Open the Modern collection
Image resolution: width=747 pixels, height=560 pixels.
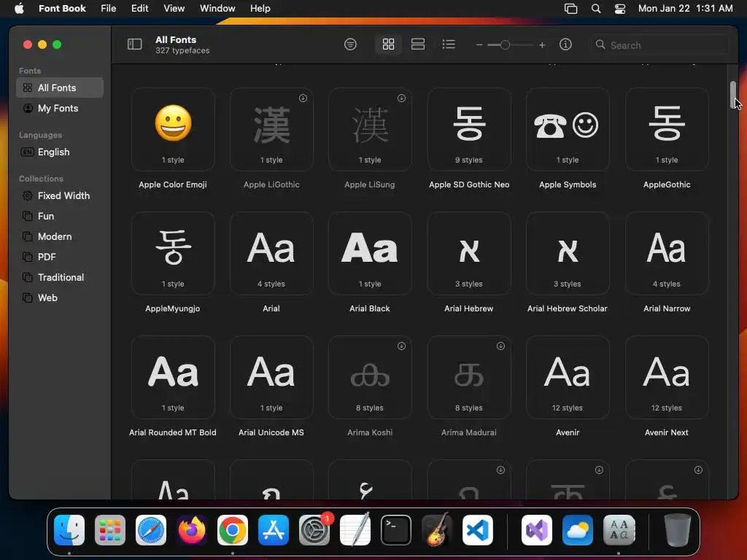[60, 237]
